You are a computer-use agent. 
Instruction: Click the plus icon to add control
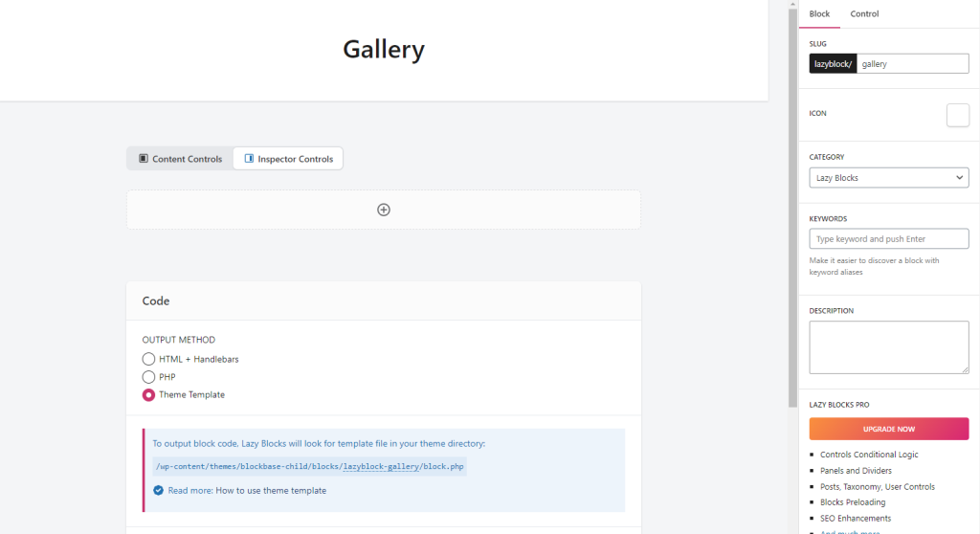[383, 210]
